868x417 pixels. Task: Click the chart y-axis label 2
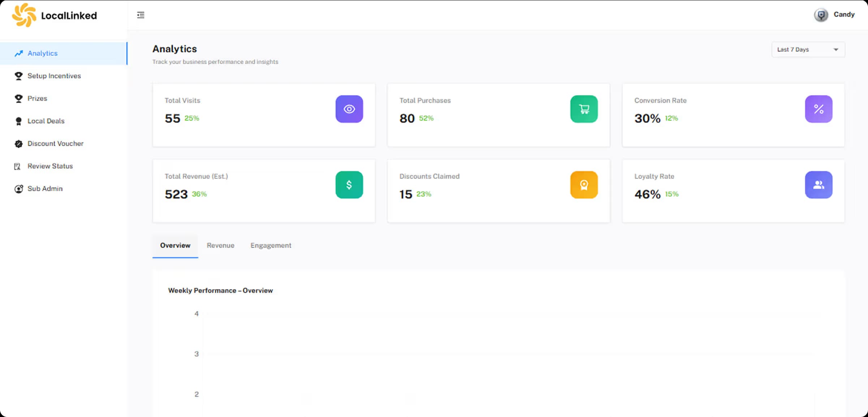click(197, 394)
